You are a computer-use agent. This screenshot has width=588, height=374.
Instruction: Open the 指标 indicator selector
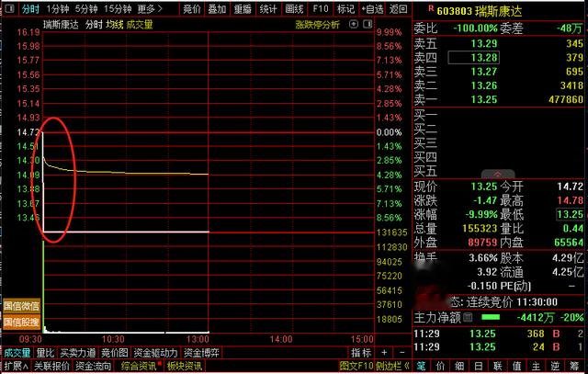[x=361, y=353]
